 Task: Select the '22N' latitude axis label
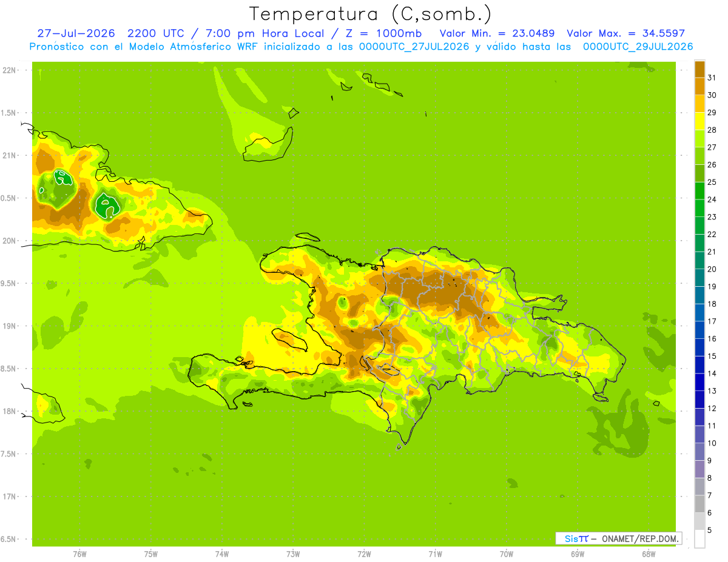pyautogui.click(x=8, y=70)
